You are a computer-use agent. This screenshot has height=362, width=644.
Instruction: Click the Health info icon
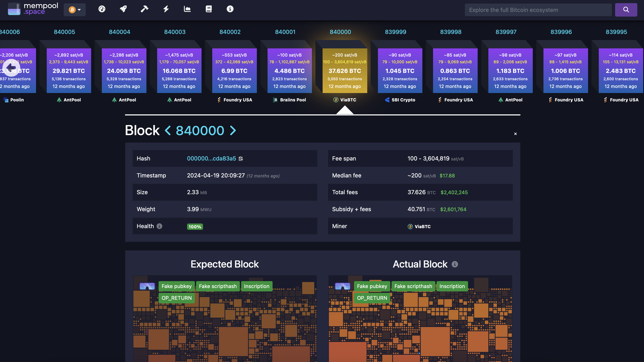[159, 226]
